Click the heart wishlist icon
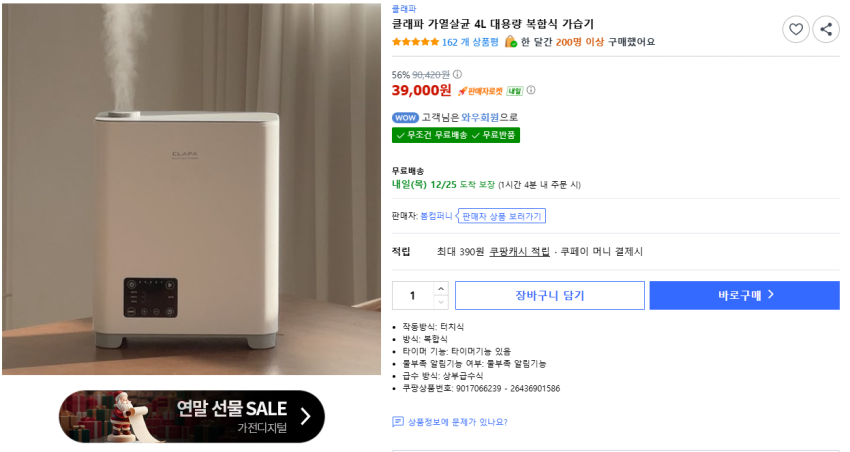Viewport: 850px width, 452px height. pyautogui.click(x=796, y=29)
